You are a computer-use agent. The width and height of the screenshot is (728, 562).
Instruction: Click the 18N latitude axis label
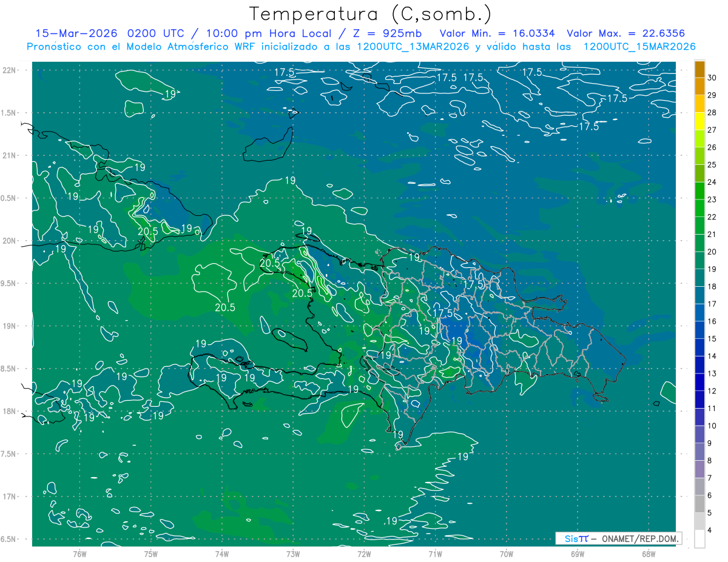coord(10,411)
